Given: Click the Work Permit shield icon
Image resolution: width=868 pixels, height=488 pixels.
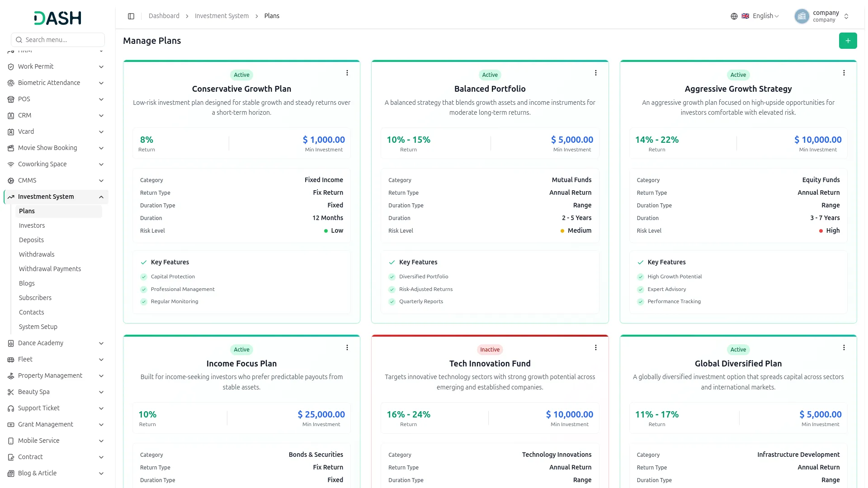Looking at the screenshot, I should 11,67.
